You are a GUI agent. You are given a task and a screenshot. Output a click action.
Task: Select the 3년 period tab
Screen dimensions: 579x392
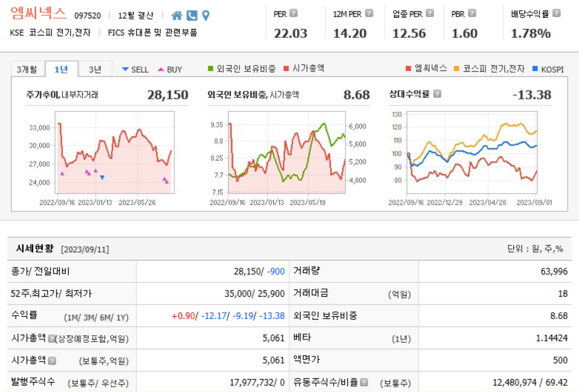coord(94,69)
